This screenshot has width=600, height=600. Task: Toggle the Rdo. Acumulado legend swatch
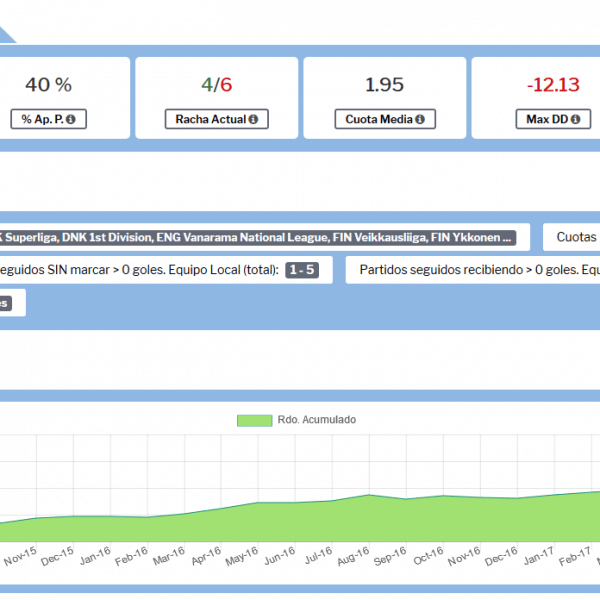click(254, 420)
